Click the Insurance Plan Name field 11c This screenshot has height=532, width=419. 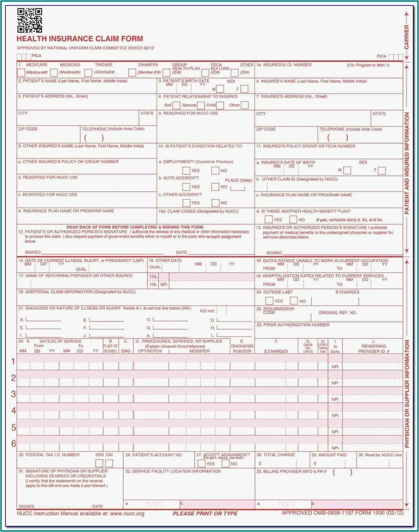point(328,202)
